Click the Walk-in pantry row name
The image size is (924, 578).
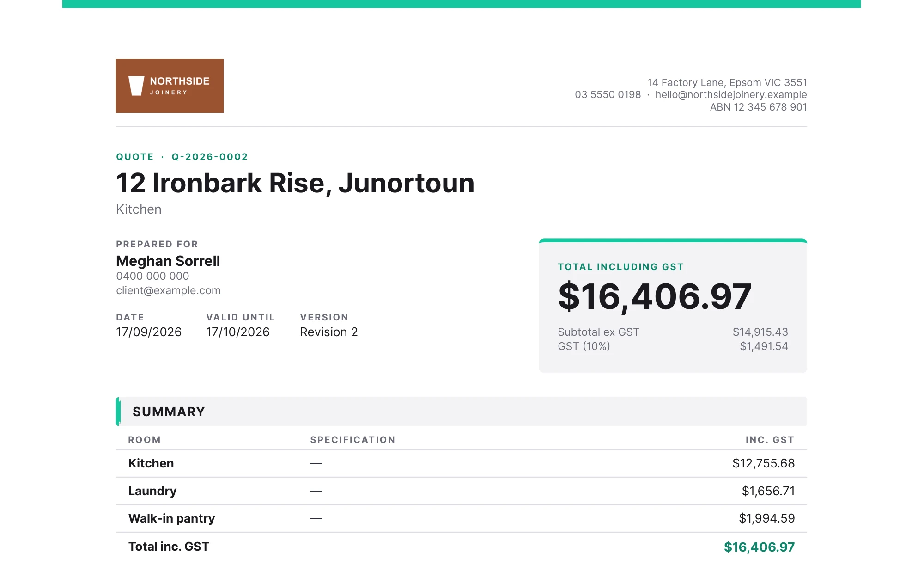point(171,518)
